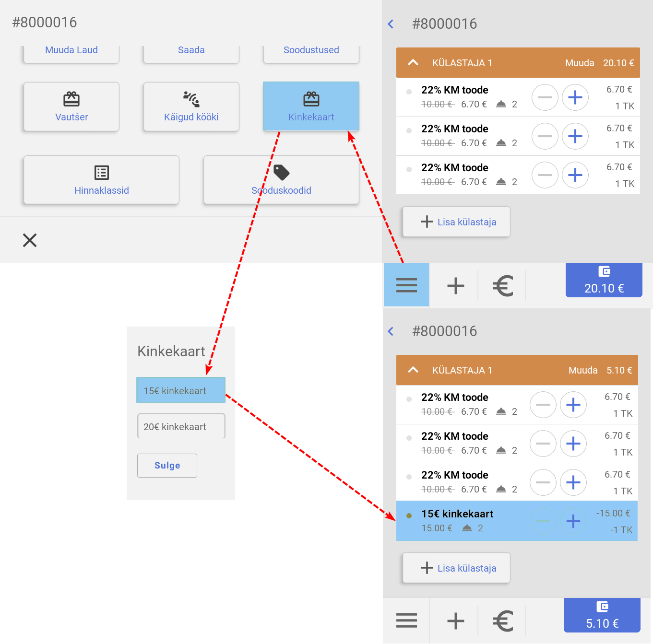Screen dimensions: 653x644
Task: Choose the 20€ kinkekaart option
Action: pyautogui.click(x=181, y=426)
